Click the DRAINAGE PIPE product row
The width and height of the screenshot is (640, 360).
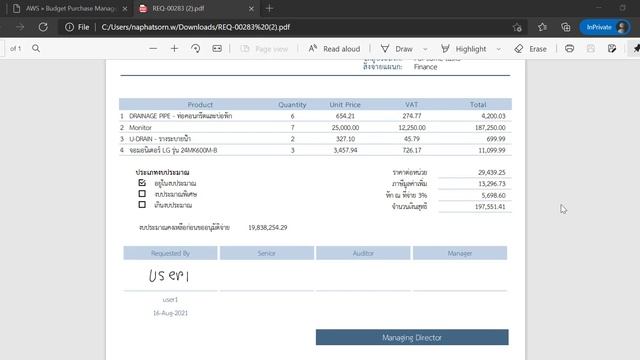(x=315, y=116)
